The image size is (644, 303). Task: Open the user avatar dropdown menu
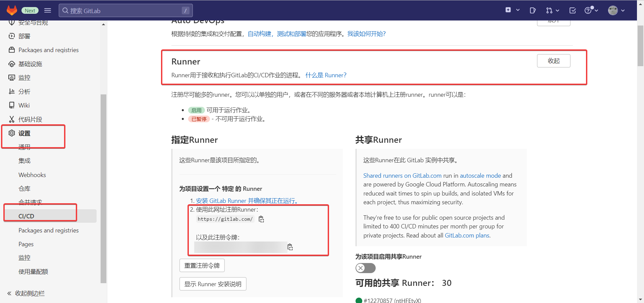616,10
